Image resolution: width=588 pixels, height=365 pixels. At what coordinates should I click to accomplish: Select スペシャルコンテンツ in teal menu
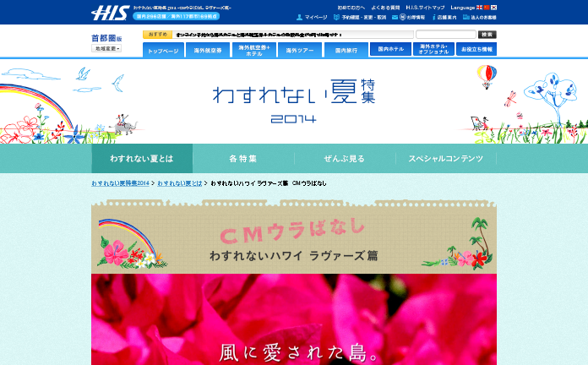(446, 158)
